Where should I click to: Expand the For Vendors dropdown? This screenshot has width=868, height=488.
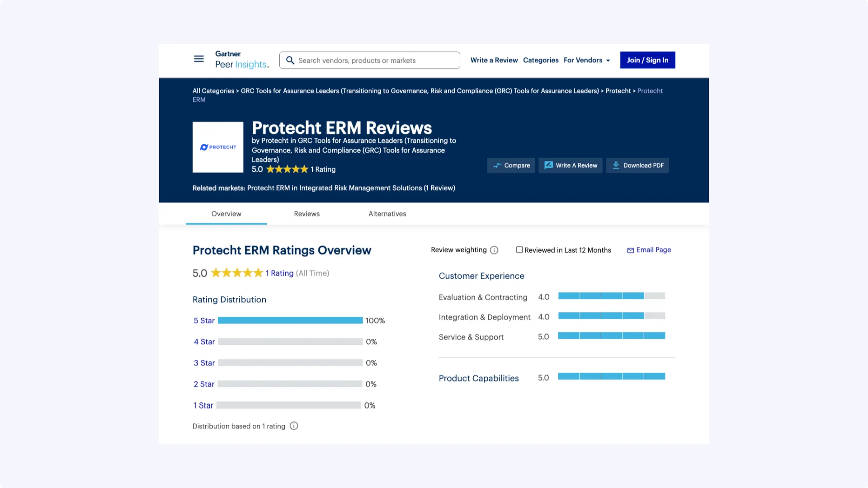pos(587,60)
